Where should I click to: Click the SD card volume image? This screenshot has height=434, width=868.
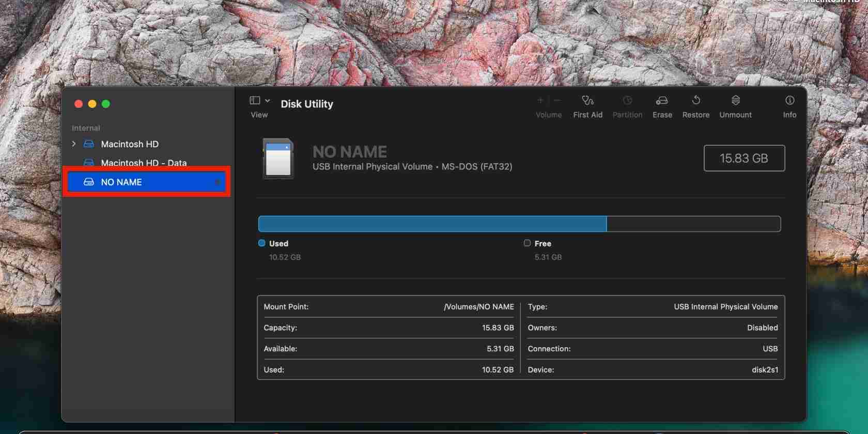pos(278,159)
